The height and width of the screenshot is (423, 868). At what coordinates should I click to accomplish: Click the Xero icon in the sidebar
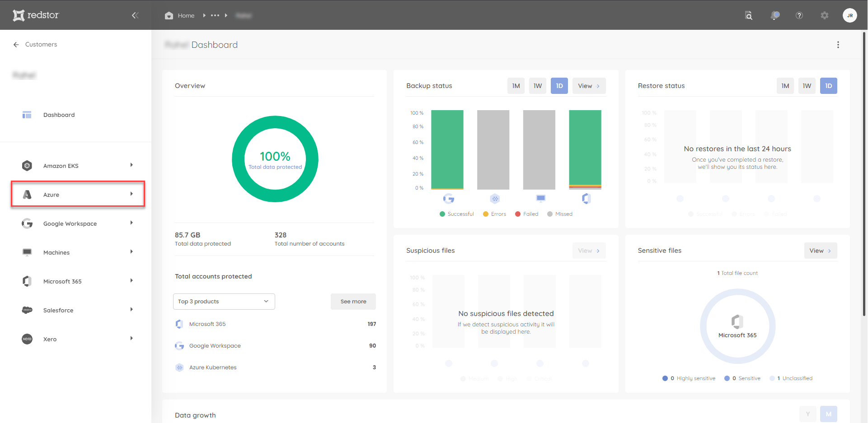point(27,339)
